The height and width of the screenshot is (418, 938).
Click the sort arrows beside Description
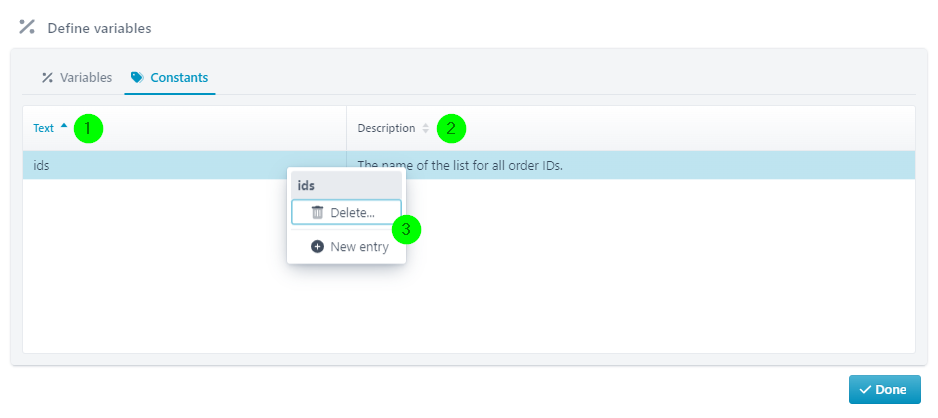pos(425,128)
